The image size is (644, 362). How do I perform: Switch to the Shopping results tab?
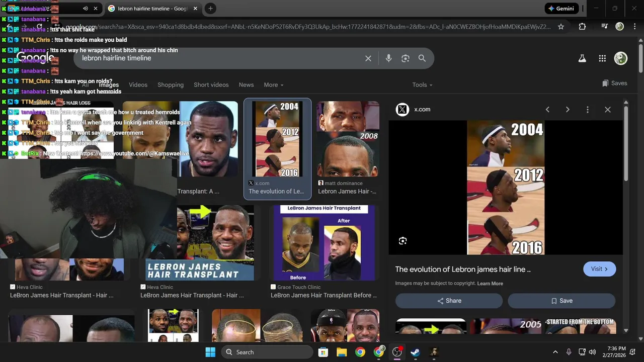171,85
